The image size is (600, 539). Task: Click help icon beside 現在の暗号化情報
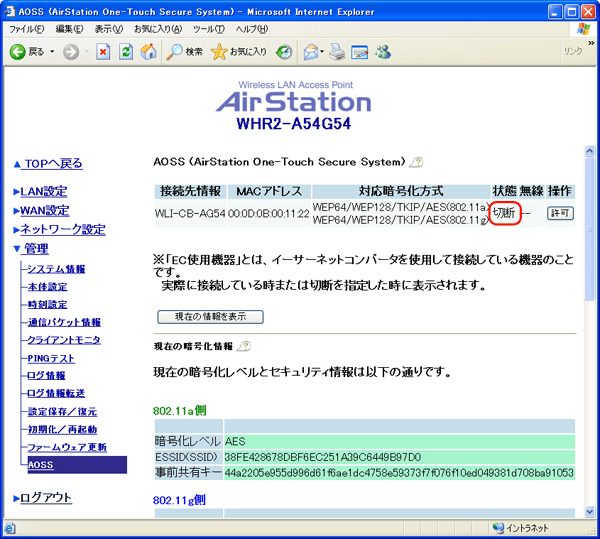pyautogui.click(x=244, y=346)
